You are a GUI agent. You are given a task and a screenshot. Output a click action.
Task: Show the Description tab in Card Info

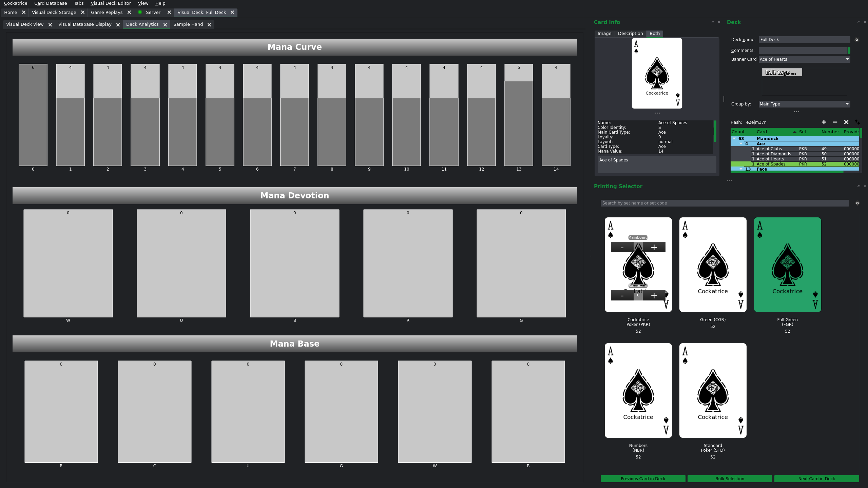630,34
